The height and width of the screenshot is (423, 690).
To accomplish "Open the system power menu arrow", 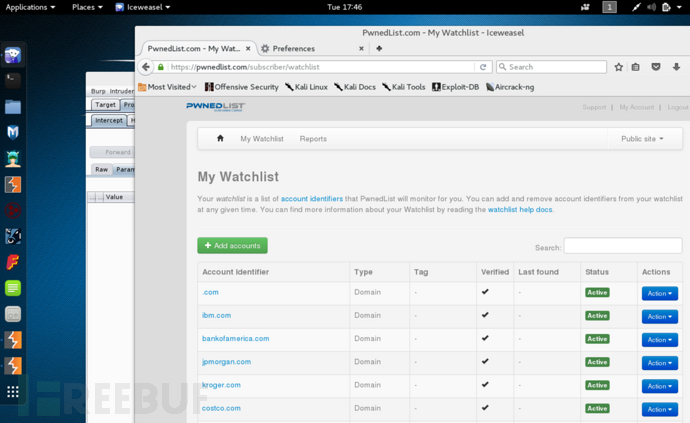I will pyautogui.click(x=680, y=7).
